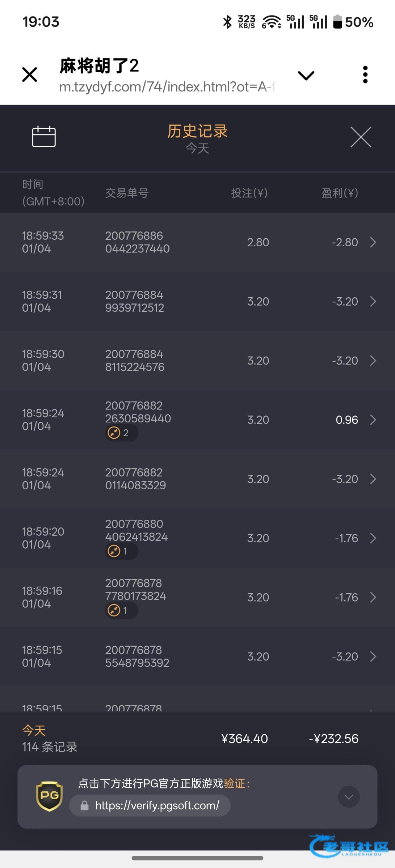Viewport: 395px width, 868px height.
Task: Tap the spin badge on 18:59:20 record
Action: coord(121,551)
